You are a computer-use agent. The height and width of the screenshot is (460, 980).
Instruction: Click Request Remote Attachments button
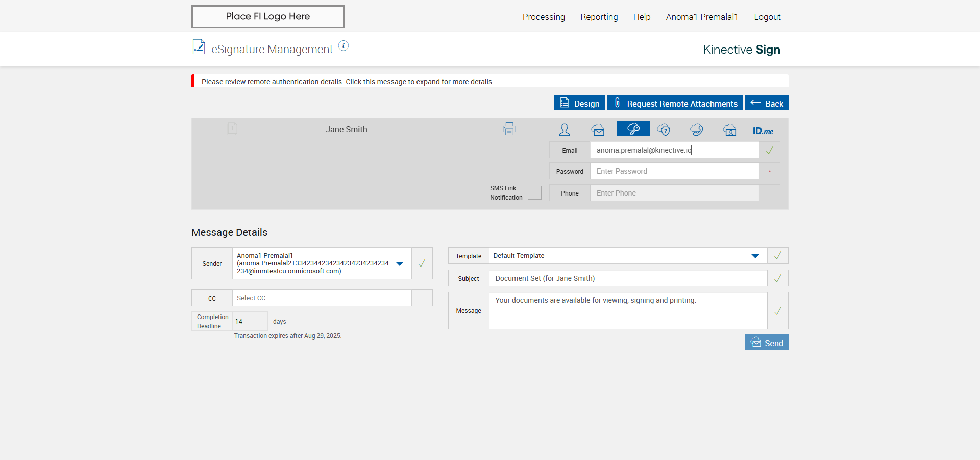(675, 103)
